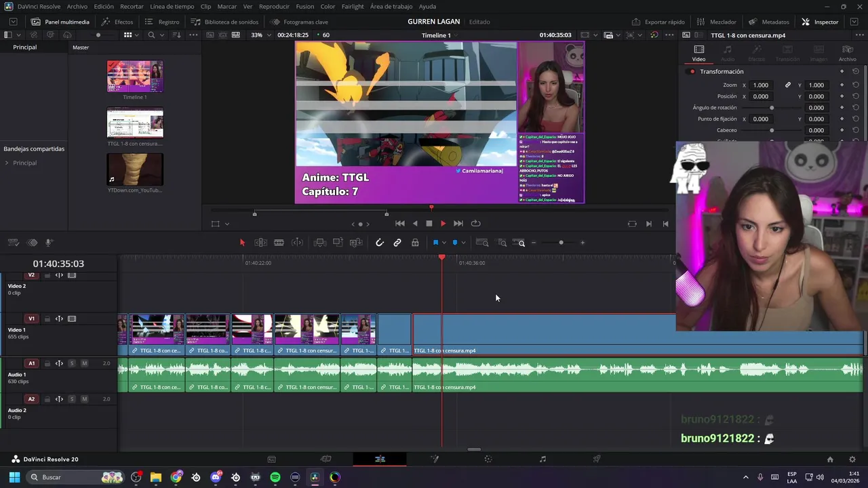868x488 pixels.
Task: Select Timeline 1 thumbnail in media pool
Action: 135,76
